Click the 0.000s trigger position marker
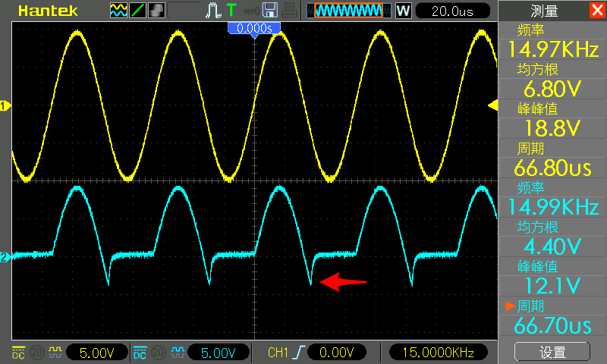This screenshot has width=607, height=364. click(254, 28)
